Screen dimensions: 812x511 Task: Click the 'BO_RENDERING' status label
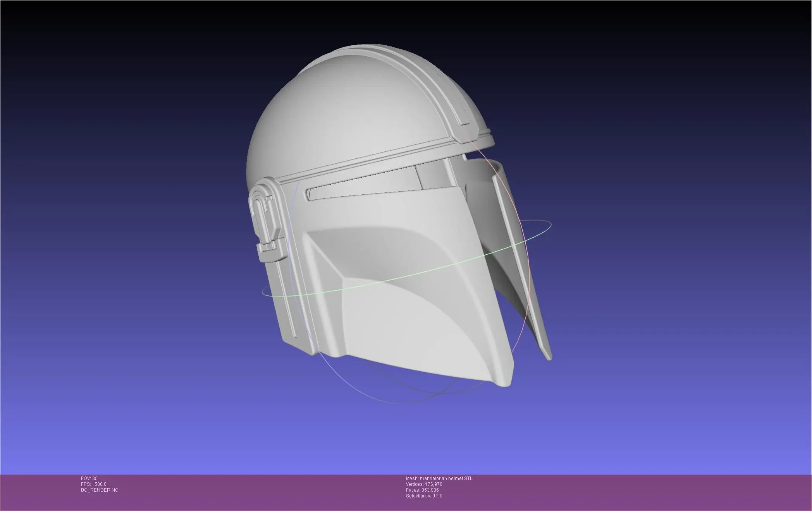click(100, 490)
